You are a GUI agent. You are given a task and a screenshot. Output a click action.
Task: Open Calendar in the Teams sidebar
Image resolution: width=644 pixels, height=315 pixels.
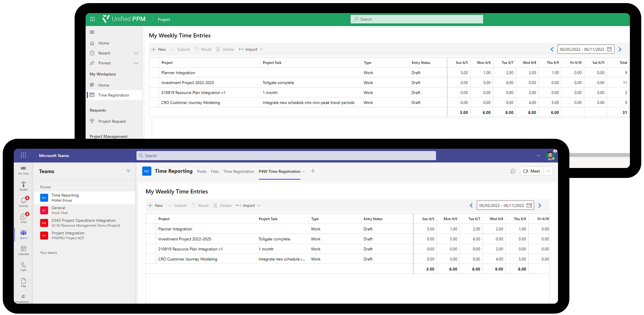coord(23,250)
